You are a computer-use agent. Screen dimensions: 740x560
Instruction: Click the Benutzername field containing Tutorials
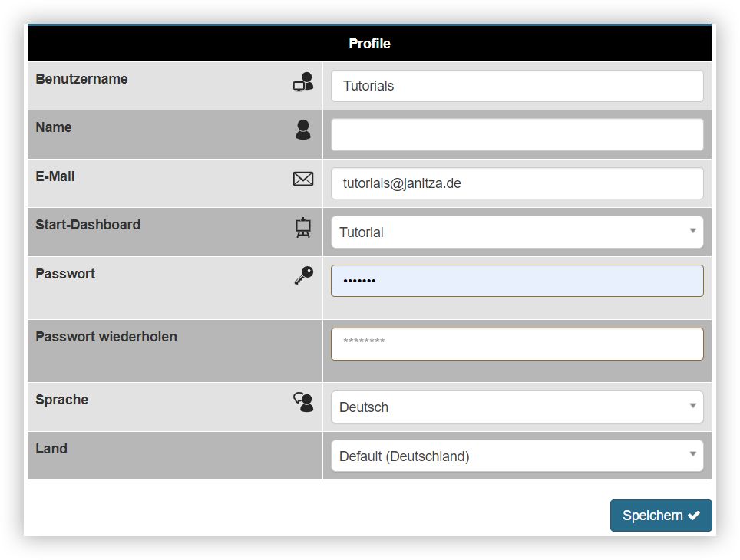[x=517, y=86]
